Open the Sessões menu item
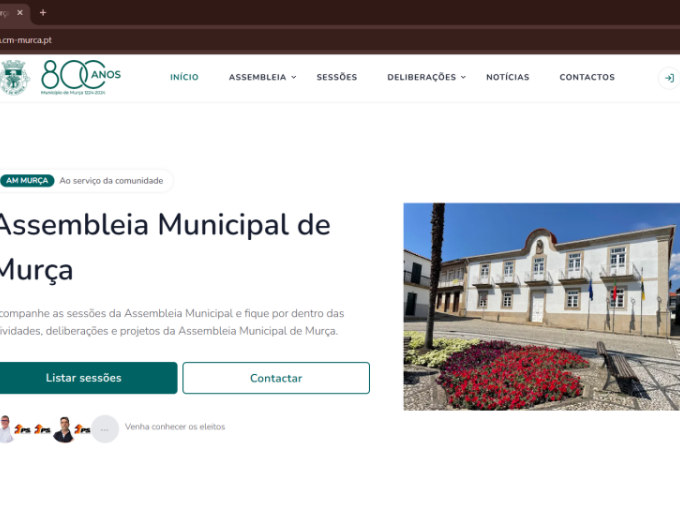Viewport: 680px width, 510px height. tap(337, 77)
